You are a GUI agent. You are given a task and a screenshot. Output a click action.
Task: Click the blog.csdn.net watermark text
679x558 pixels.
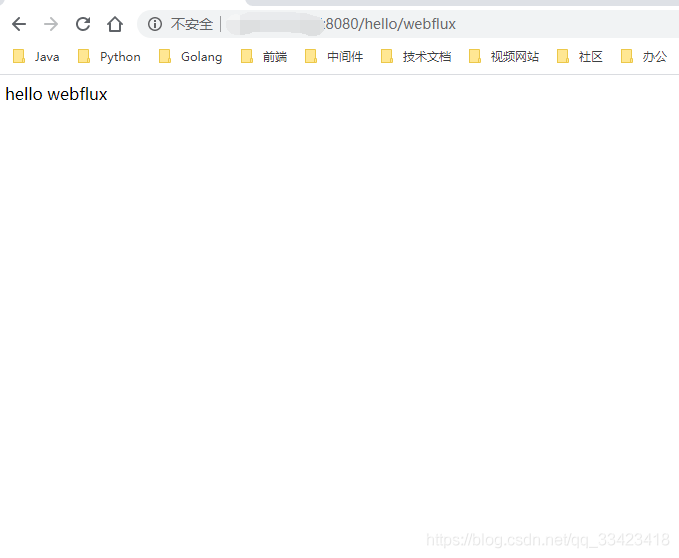click(x=548, y=540)
